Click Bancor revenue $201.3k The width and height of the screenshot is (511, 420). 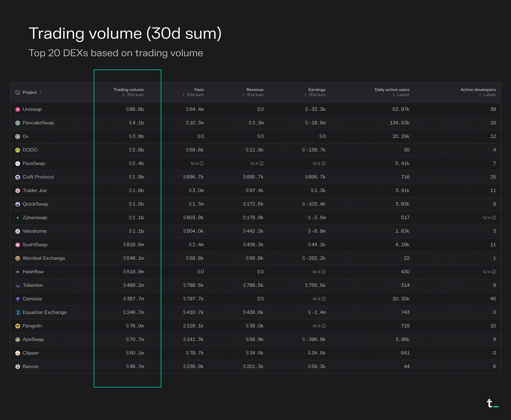pyautogui.click(x=253, y=366)
